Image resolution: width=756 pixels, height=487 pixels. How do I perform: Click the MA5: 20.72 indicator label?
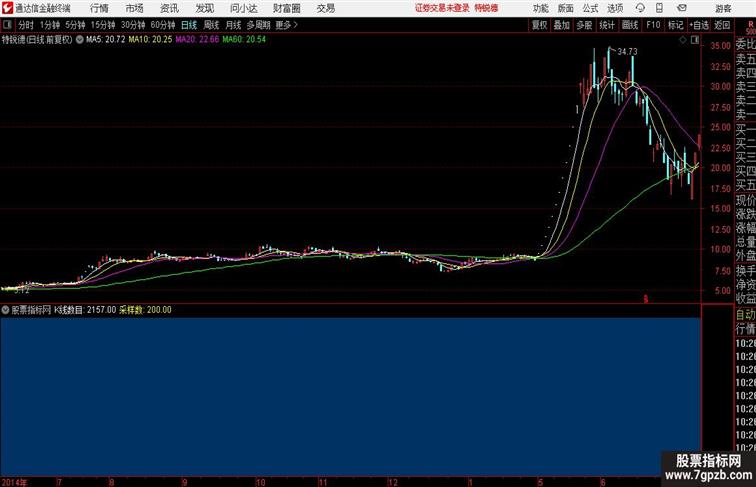pos(106,40)
